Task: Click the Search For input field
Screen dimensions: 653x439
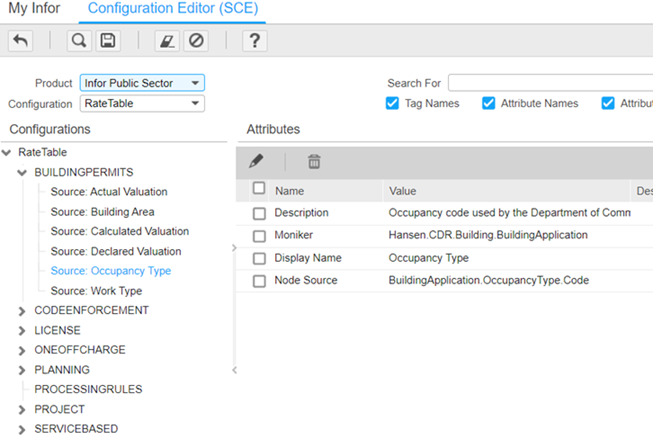Action: coord(550,83)
